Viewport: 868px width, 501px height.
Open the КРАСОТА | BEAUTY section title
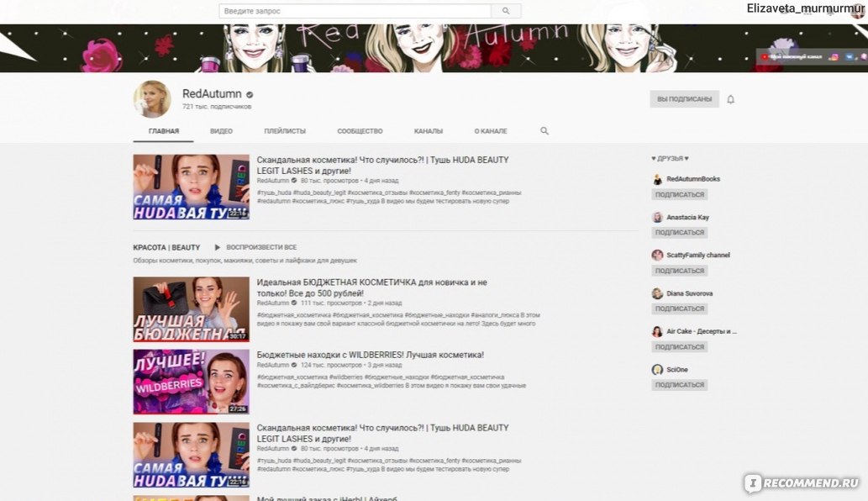(166, 247)
